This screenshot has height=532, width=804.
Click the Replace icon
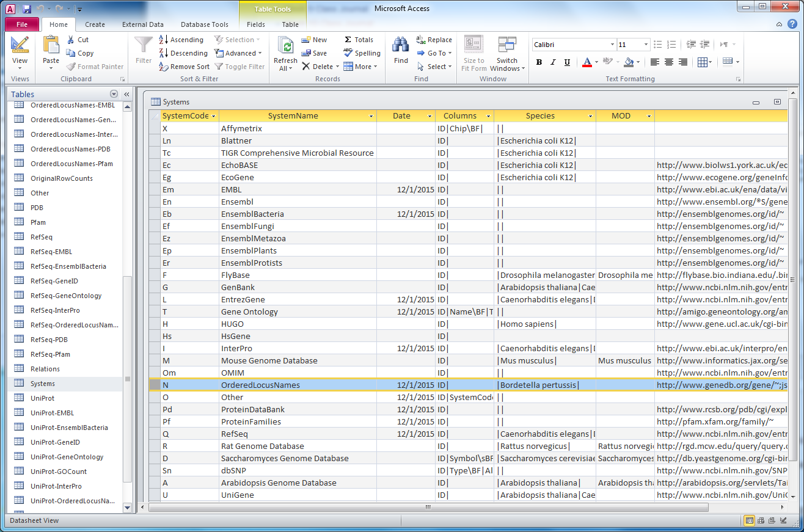pyautogui.click(x=421, y=40)
